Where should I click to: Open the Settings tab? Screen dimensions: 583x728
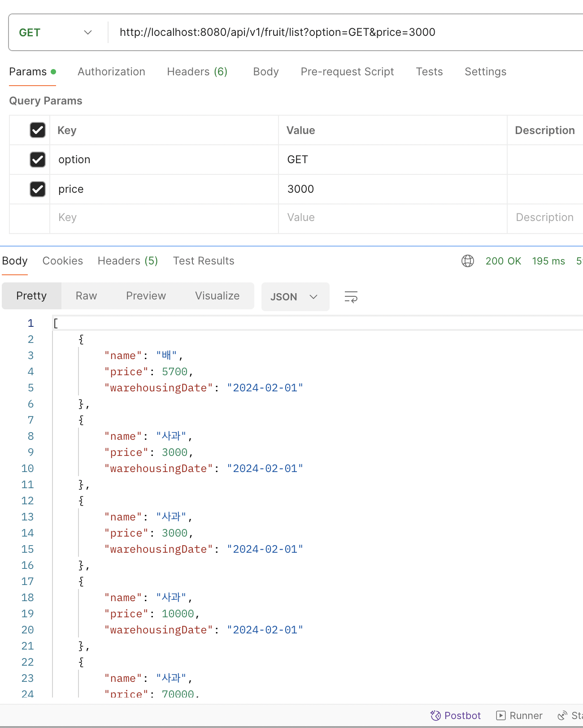tap(485, 72)
